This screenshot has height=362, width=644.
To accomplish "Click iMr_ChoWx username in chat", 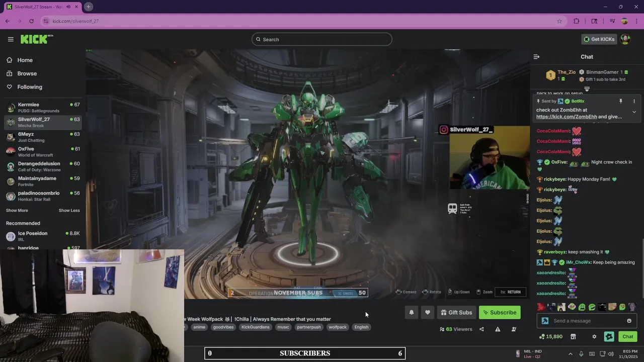I will click(x=578, y=262).
